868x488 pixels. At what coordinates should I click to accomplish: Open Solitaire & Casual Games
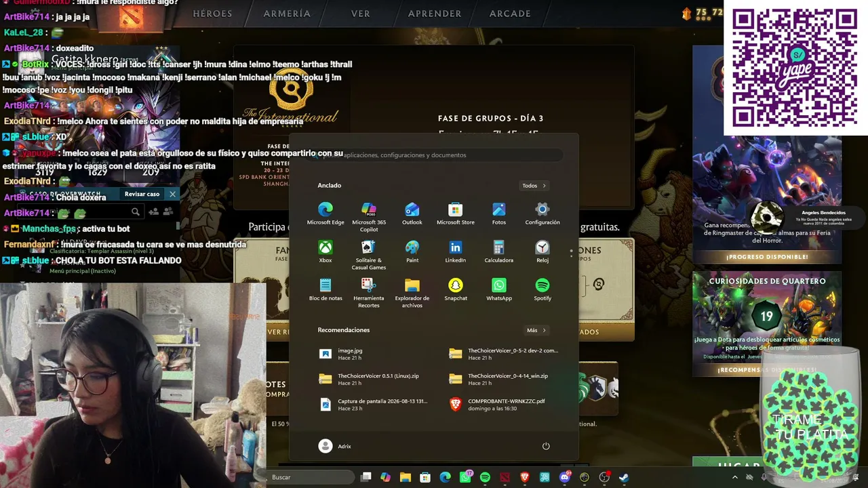point(369,255)
